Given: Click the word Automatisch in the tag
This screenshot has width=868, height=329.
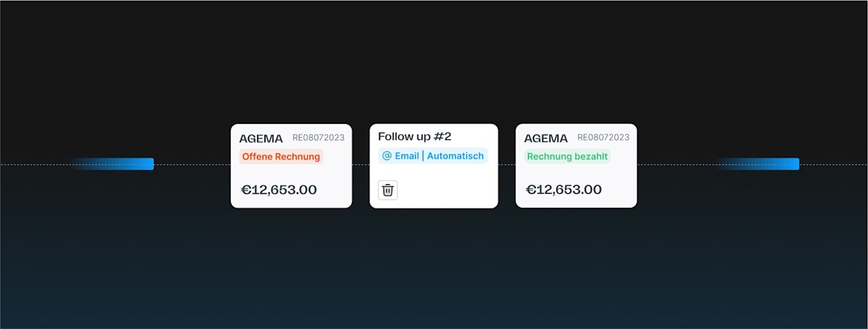Looking at the screenshot, I should (456, 156).
